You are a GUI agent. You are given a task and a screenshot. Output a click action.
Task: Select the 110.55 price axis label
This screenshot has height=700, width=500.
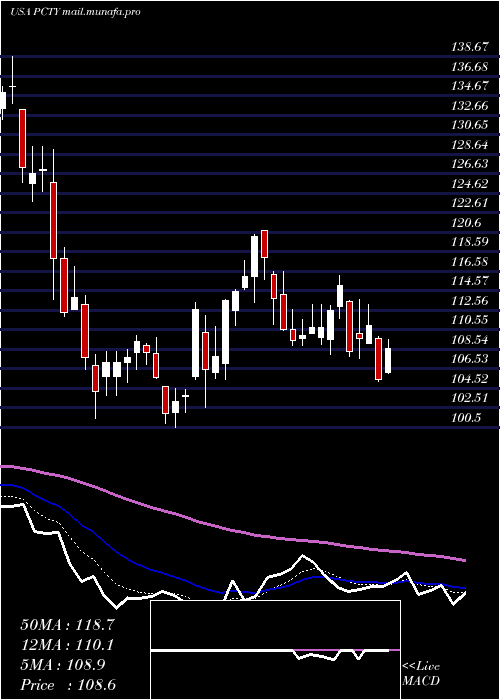pos(470,319)
